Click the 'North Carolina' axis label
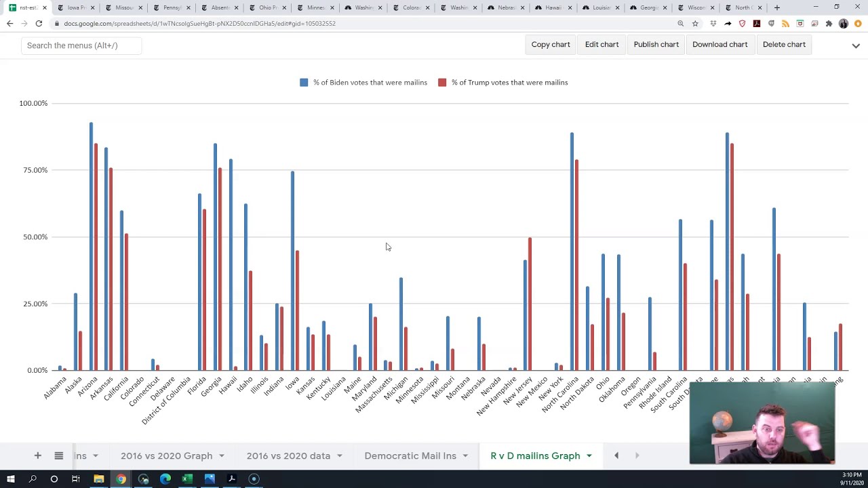The height and width of the screenshot is (488, 868). pos(560,395)
